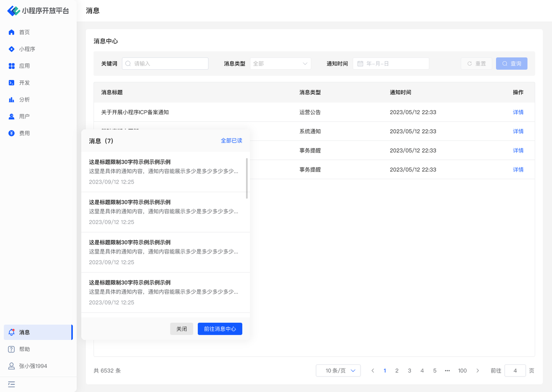Click the message popup scrollbar
Image resolution: width=552 pixels, height=392 pixels.
coord(247,178)
